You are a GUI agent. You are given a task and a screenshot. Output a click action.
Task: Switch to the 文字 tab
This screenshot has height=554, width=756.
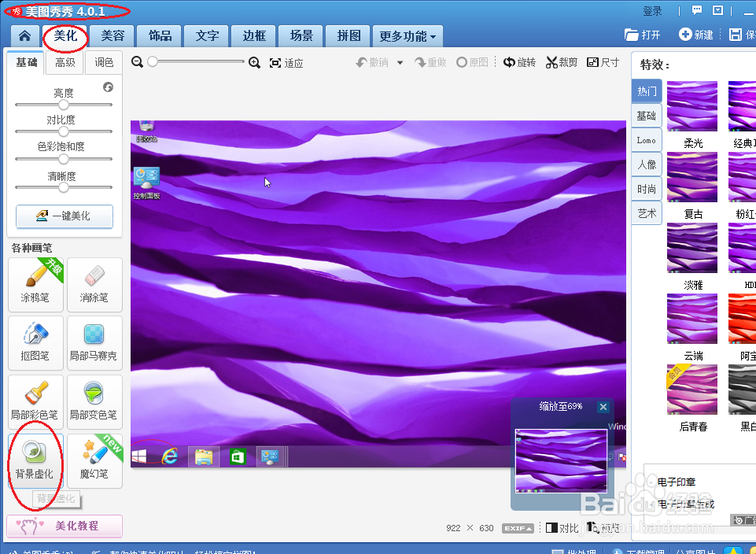pyautogui.click(x=207, y=35)
